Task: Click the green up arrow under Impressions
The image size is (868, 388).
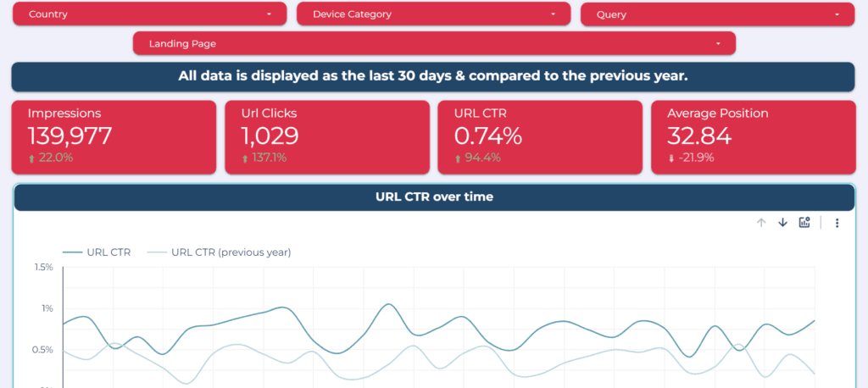Action: [x=32, y=158]
